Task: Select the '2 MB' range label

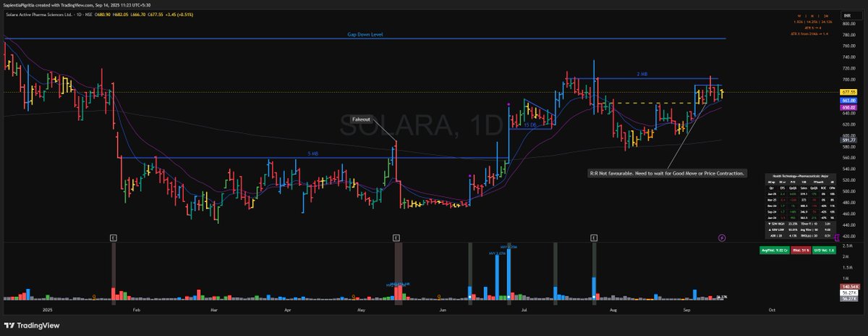Action: coord(642,74)
